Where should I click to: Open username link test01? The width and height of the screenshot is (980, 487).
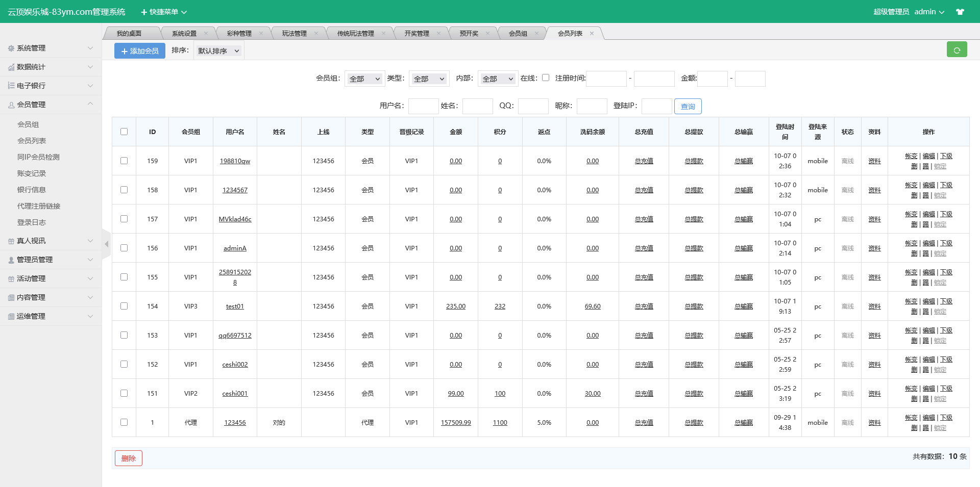[x=235, y=306]
